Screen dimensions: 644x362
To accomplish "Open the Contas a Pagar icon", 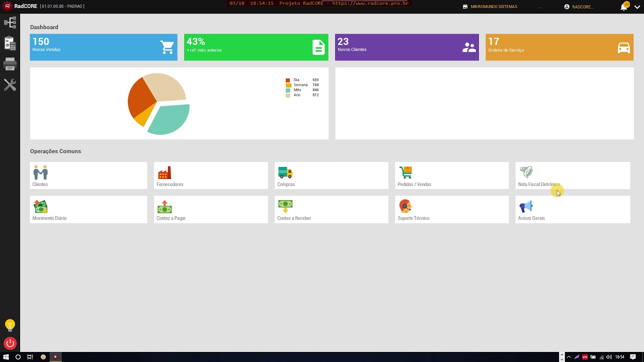I will (x=165, y=207).
